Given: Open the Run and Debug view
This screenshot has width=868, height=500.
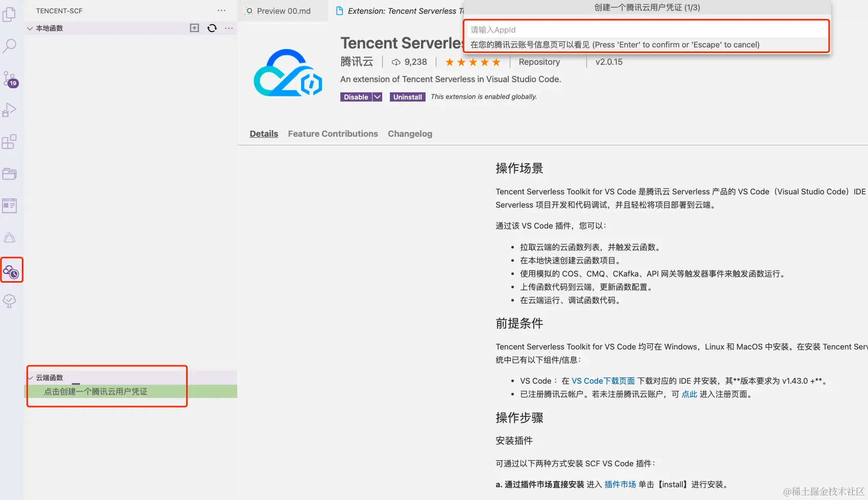Looking at the screenshot, I should point(9,110).
